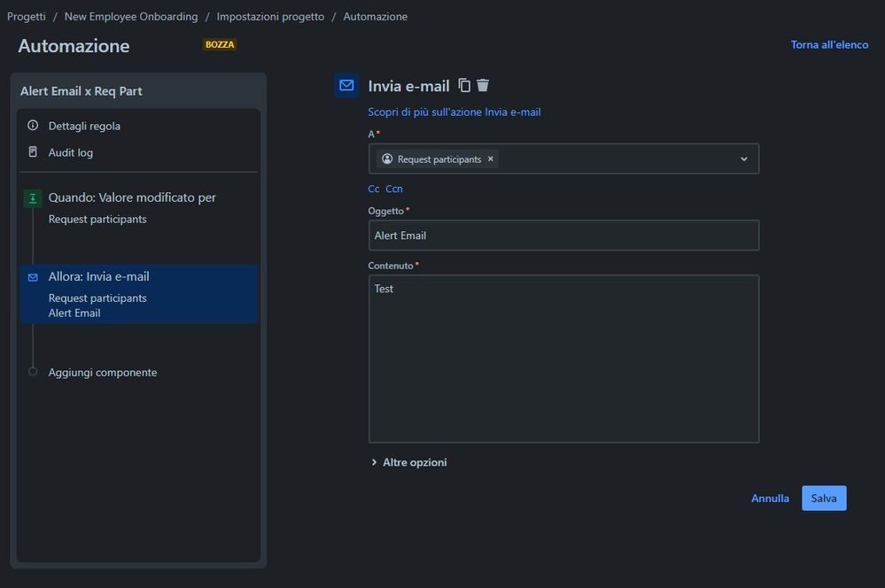This screenshot has height=588, width=885.
Task: Click the Automazione page heading
Action: [74, 46]
